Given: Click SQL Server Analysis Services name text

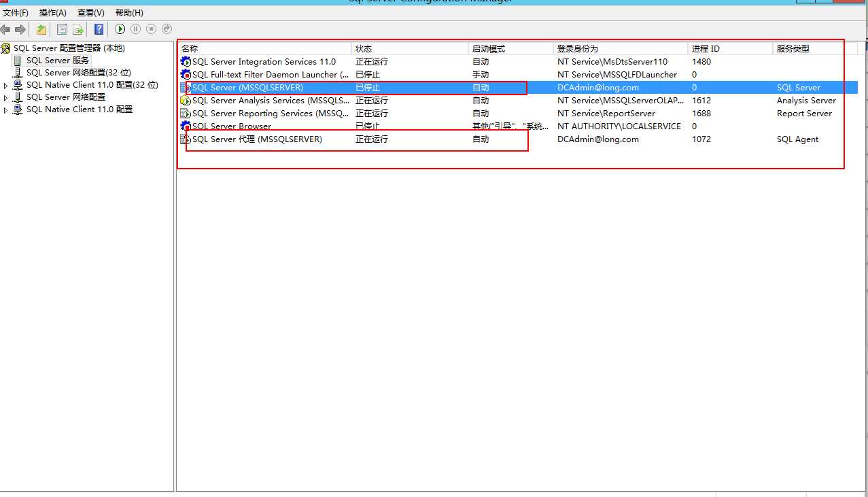Looking at the screenshot, I should (x=272, y=101).
